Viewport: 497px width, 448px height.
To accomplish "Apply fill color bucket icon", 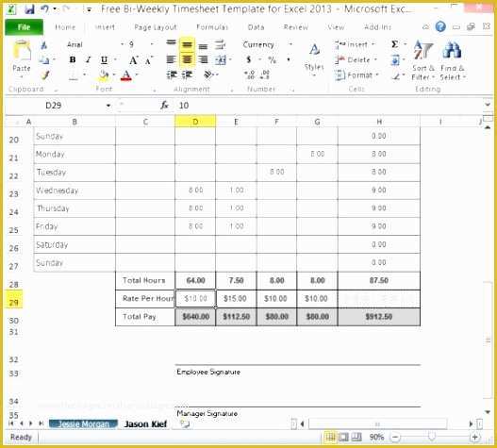I will [104, 75].
